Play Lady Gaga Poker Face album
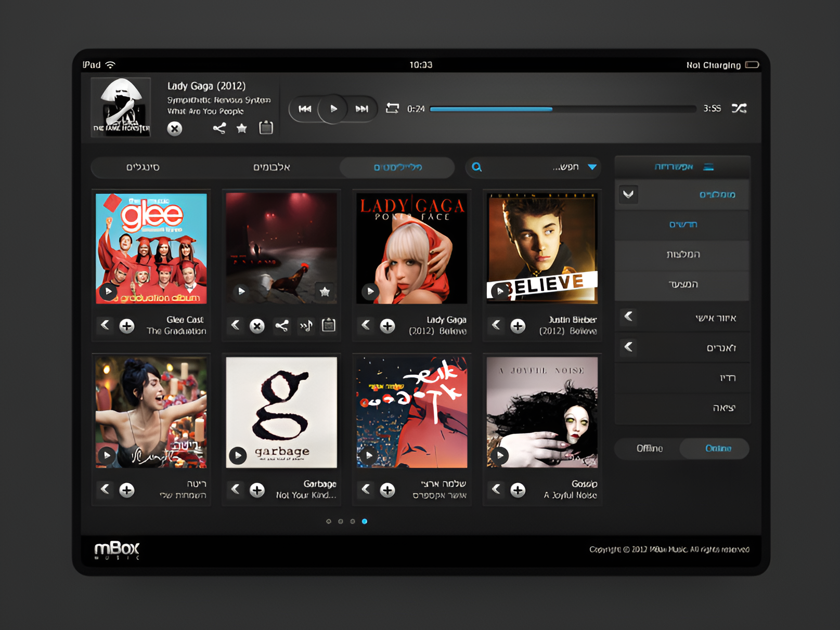840x630 pixels. [370, 291]
